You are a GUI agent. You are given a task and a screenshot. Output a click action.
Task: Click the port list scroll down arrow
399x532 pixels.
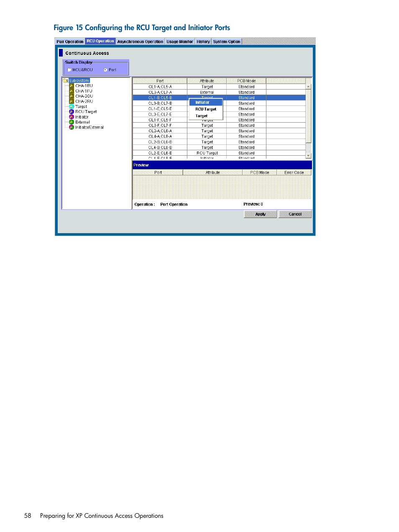point(309,156)
